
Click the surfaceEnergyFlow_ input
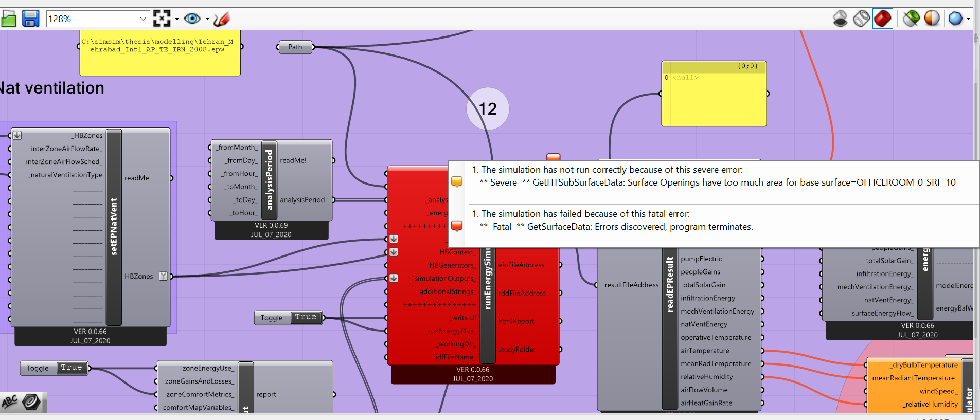883,313
